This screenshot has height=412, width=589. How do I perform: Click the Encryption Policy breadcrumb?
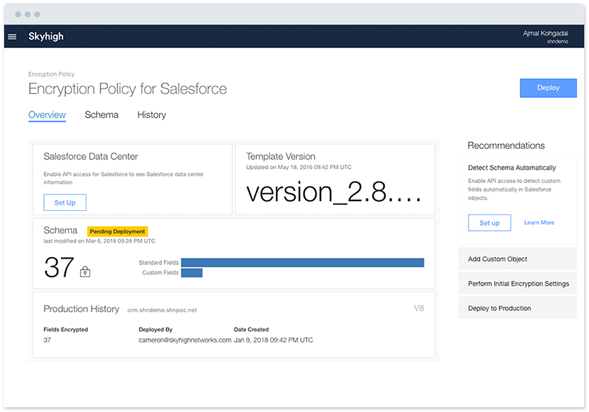click(51, 74)
